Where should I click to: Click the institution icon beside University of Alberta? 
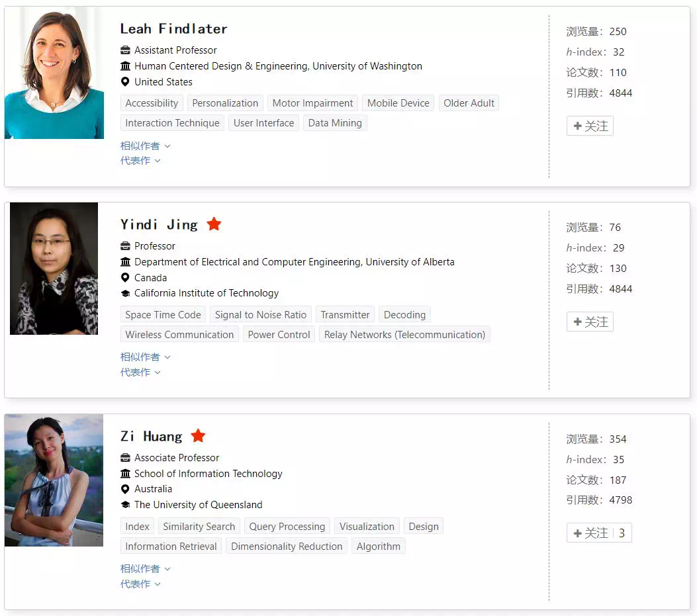pos(125,262)
